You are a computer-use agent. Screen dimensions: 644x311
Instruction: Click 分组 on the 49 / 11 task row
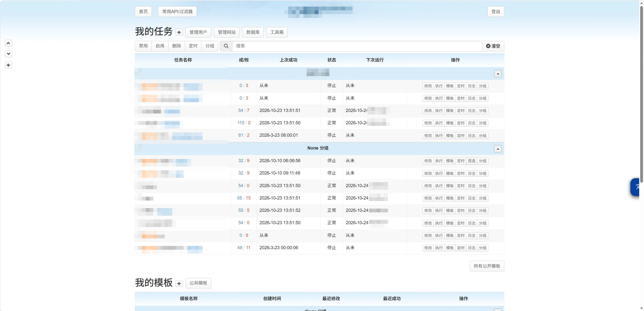pyautogui.click(x=483, y=248)
